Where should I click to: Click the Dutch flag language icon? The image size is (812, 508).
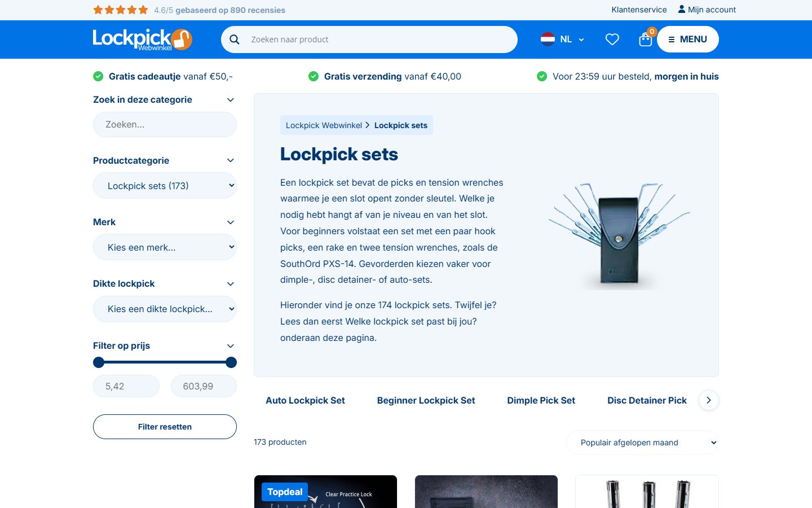548,40
